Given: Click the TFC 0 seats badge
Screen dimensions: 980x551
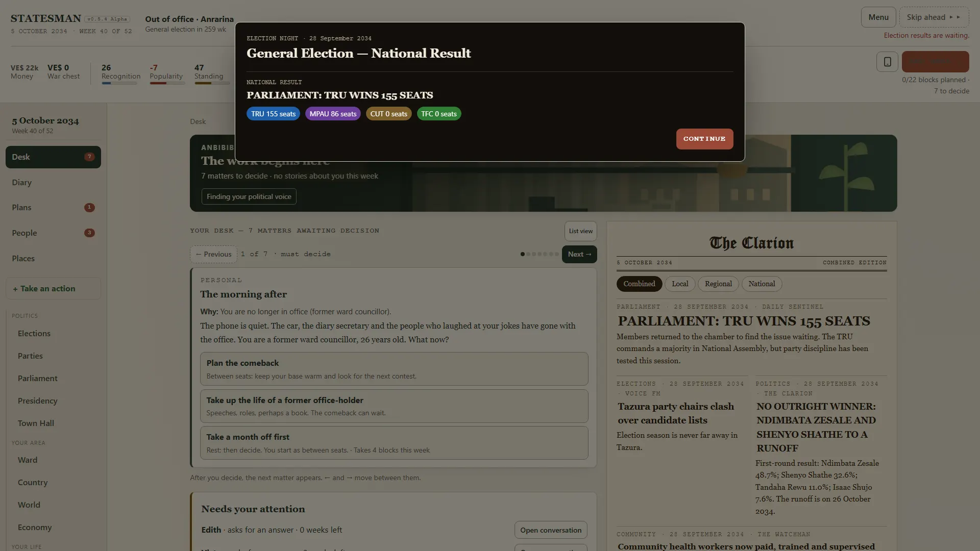Looking at the screenshot, I should pyautogui.click(x=439, y=114).
